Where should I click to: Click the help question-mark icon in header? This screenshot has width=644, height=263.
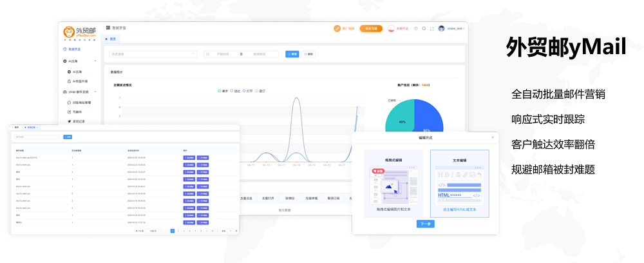(x=416, y=28)
